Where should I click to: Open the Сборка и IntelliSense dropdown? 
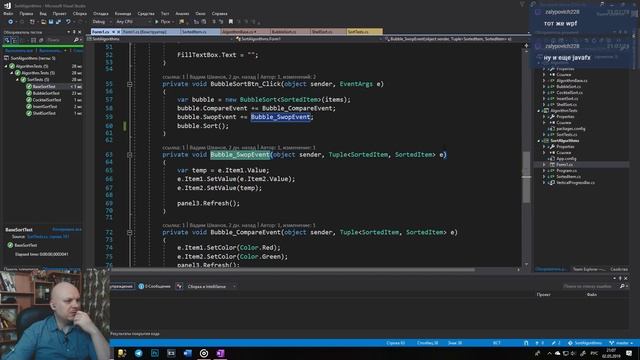211,287
